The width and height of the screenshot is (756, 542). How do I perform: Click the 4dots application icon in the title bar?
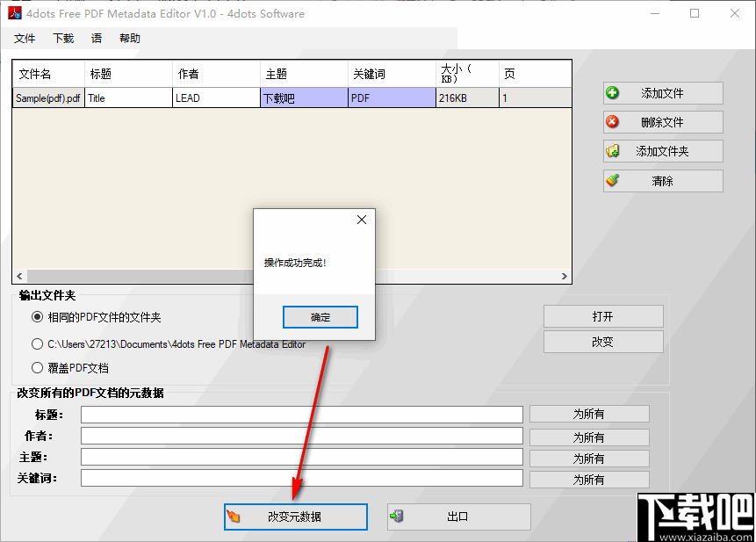point(13,13)
